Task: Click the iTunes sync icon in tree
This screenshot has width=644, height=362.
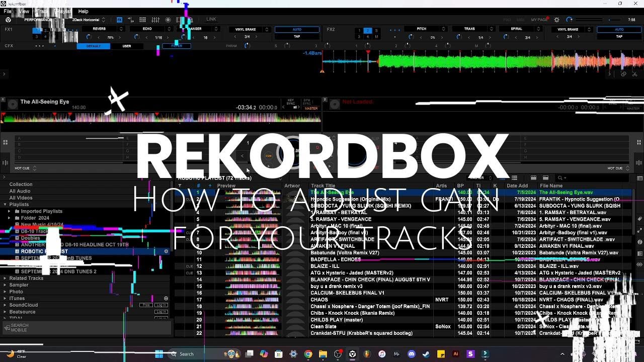Action: point(166,298)
